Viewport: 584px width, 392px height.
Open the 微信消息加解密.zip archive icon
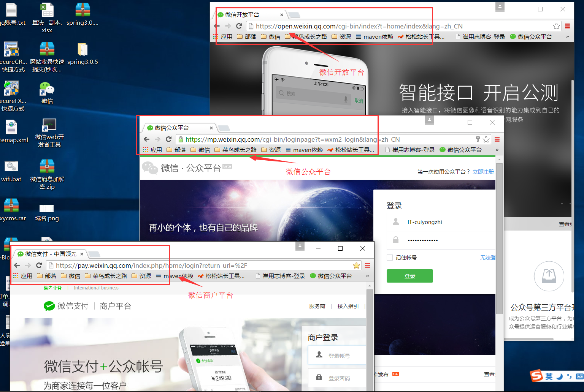tap(47, 166)
